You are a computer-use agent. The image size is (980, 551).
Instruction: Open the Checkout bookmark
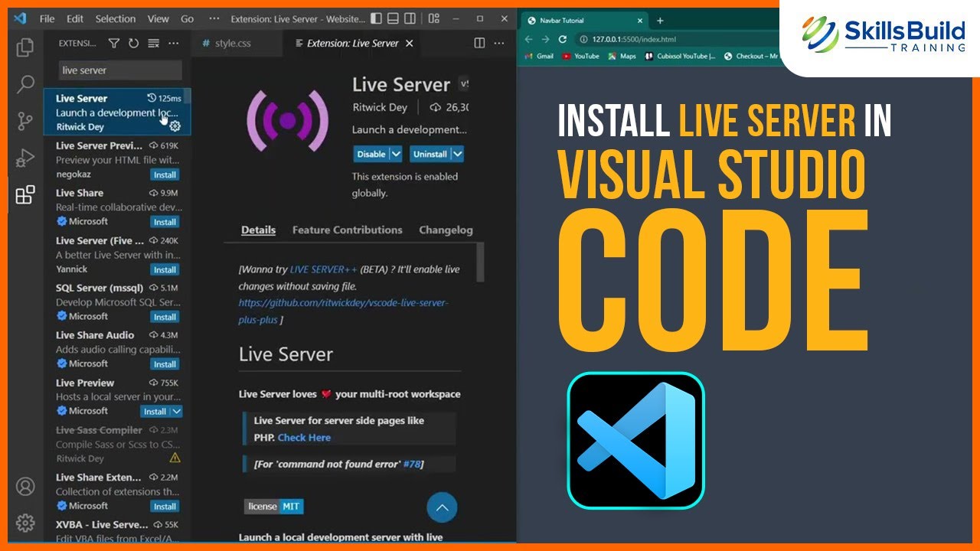[x=751, y=56]
